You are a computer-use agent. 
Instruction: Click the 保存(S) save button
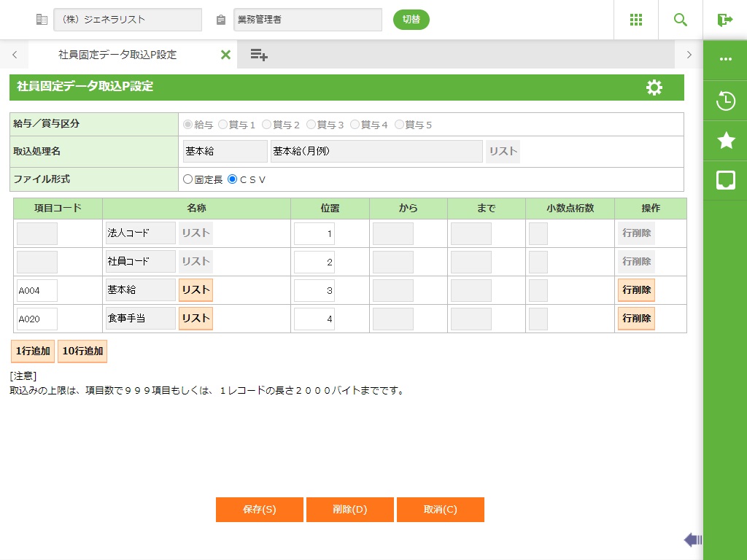(x=259, y=510)
